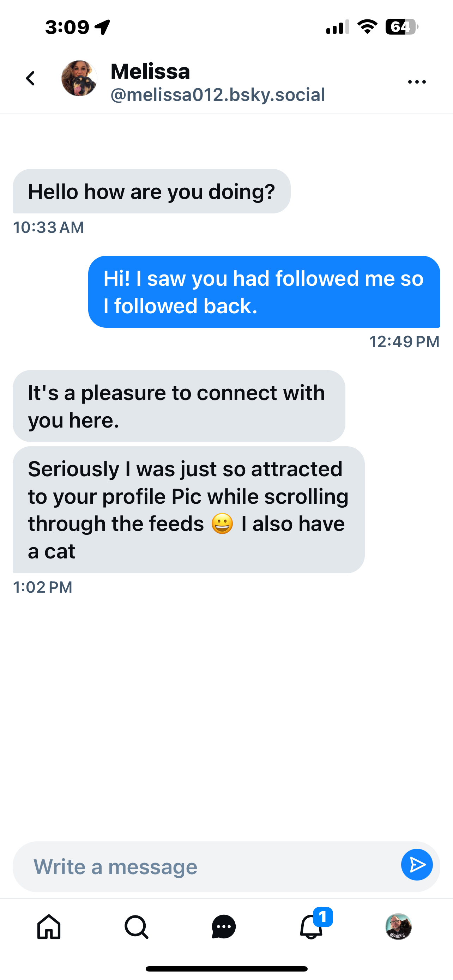
Task: Select the 'pleasure to connect' message bubble
Action: (x=179, y=406)
